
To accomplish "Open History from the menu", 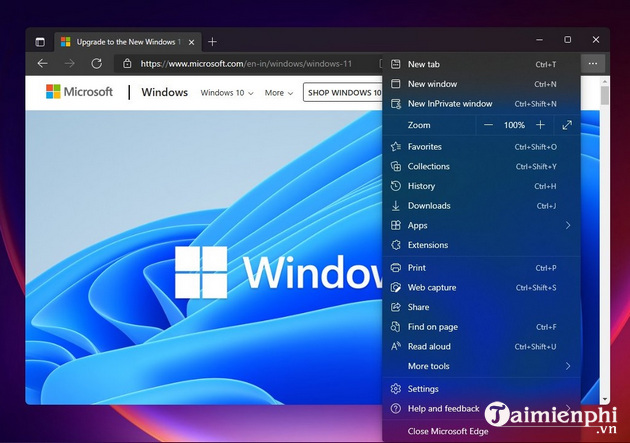I will (481, 186).
